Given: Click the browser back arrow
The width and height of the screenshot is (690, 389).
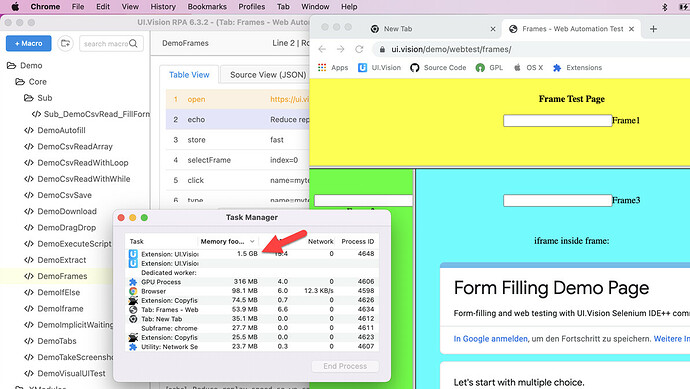Looking at the screenshot, I should point(322,49).
